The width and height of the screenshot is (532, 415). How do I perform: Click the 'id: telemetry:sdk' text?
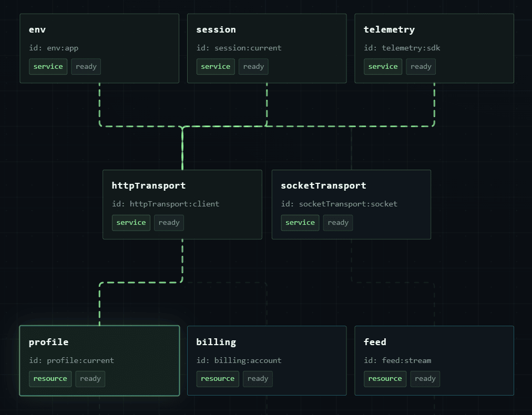pyautogui.click(x=402, y=48)
